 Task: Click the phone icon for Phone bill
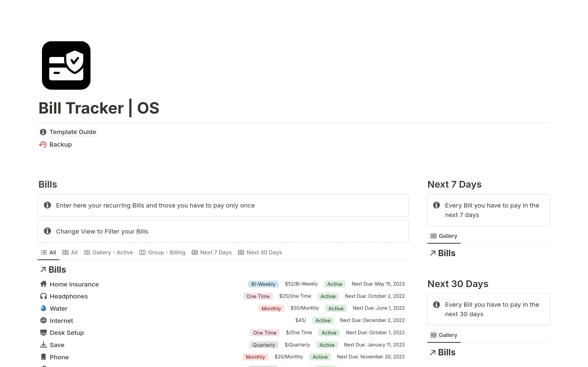point(43,357)
